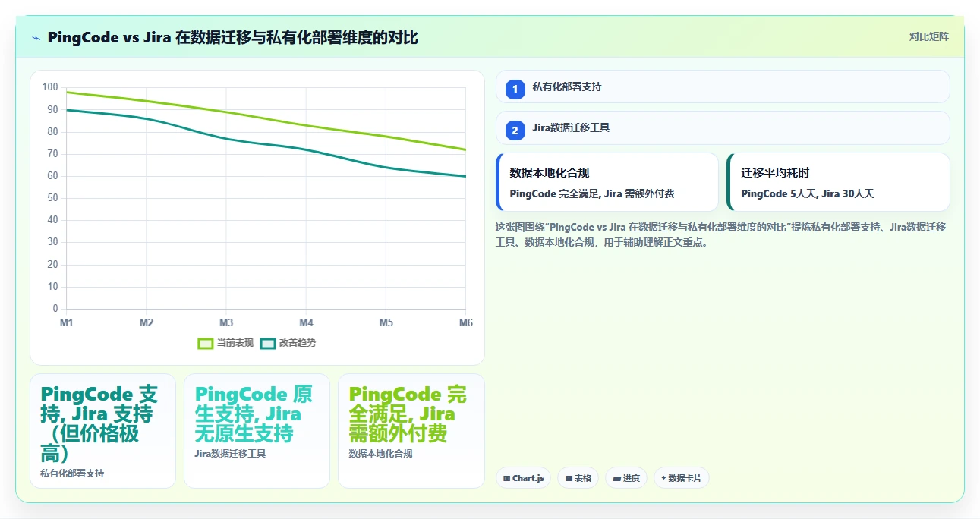This screenshot has height=519, width=980.
Task: Select the 迁移平均耗时 info card
Action: [x=838, y=182]
